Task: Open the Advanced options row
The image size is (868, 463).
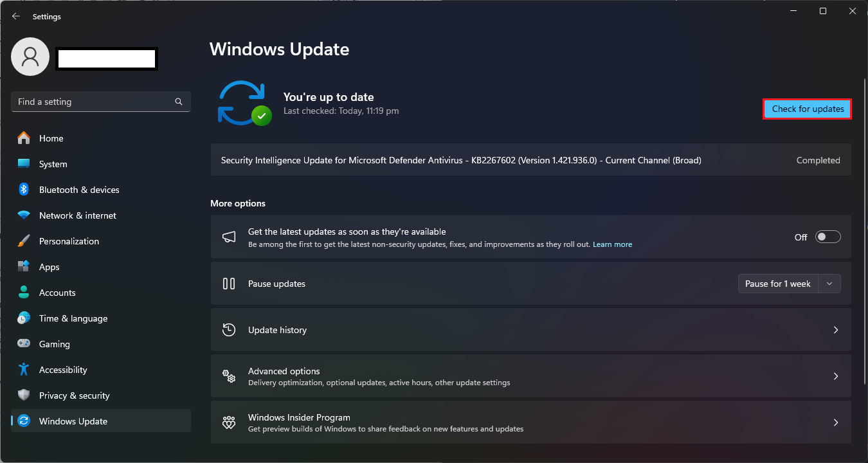Action: 530,376
